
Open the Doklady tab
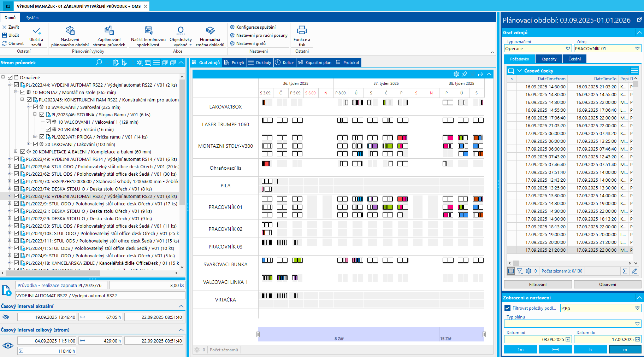pos(260,63)
